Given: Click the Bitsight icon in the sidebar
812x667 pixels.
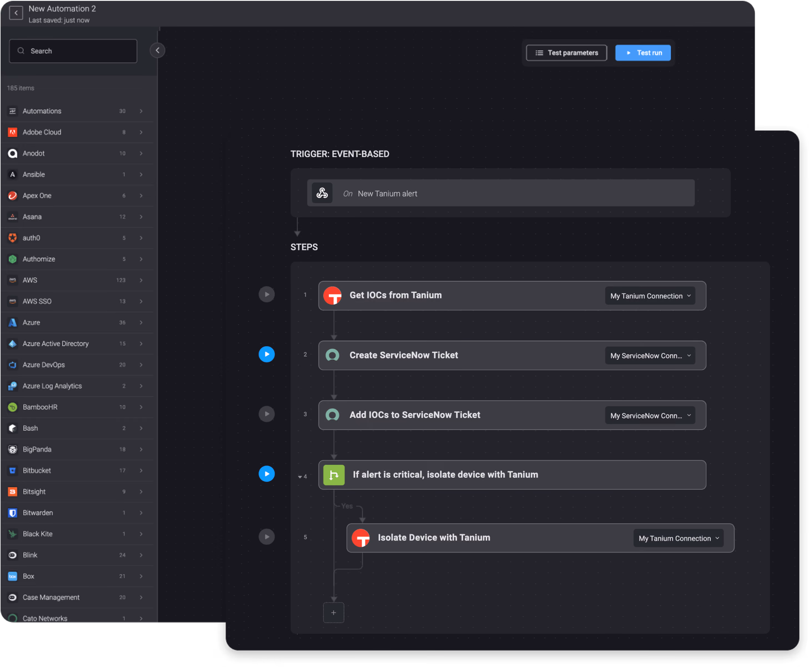Looking at the screenshot, I should (x=13, y=491).
